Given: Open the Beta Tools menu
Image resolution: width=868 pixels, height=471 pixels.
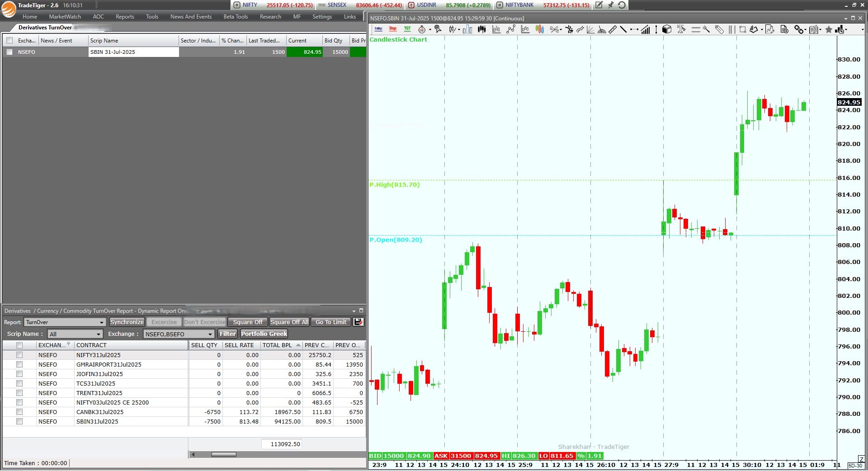Looking at the screenshot, I should point(236,17).
